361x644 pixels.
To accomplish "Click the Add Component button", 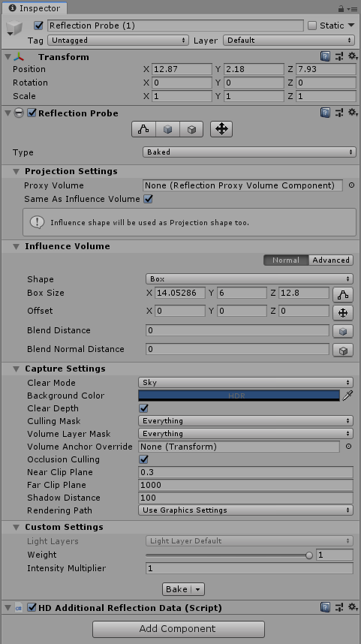I will pos(178,629).
